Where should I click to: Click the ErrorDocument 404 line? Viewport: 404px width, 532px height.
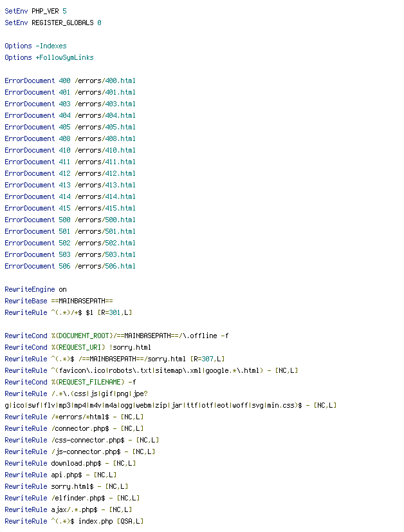70,115
